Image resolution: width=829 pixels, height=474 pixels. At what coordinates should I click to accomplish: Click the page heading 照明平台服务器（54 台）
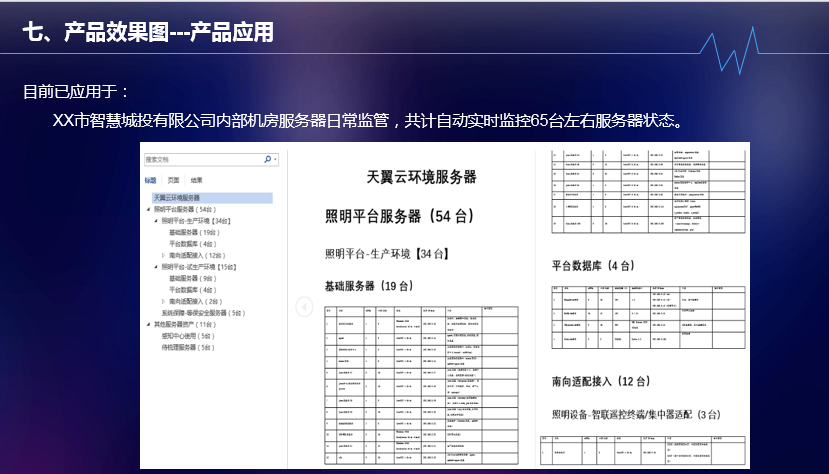[x=400, y=216]
